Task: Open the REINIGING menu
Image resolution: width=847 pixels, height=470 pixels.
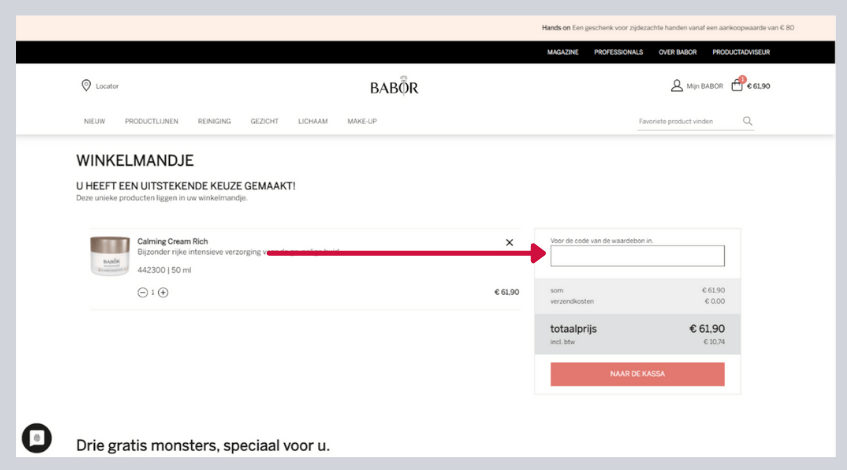Action: [214, 122]
